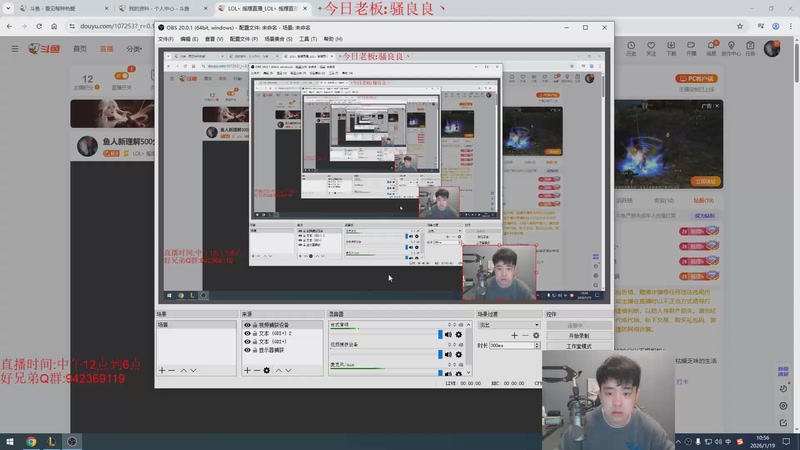This screenshot has width=800, height=450.
Task: Adjust transition duration spinner arrows
Action: coord(537,345)
